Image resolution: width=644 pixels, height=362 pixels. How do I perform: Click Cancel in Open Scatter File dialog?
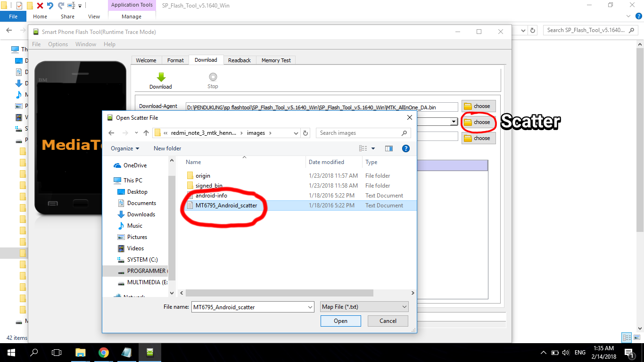click(x=388, y=321)
